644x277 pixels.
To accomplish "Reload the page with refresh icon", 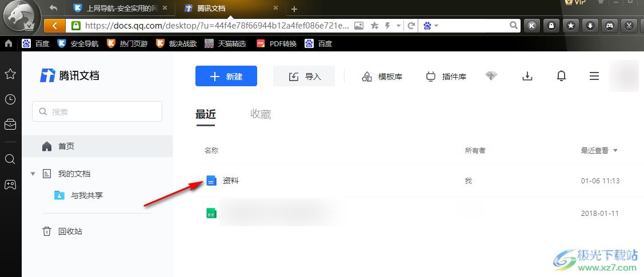I will 411,26.
